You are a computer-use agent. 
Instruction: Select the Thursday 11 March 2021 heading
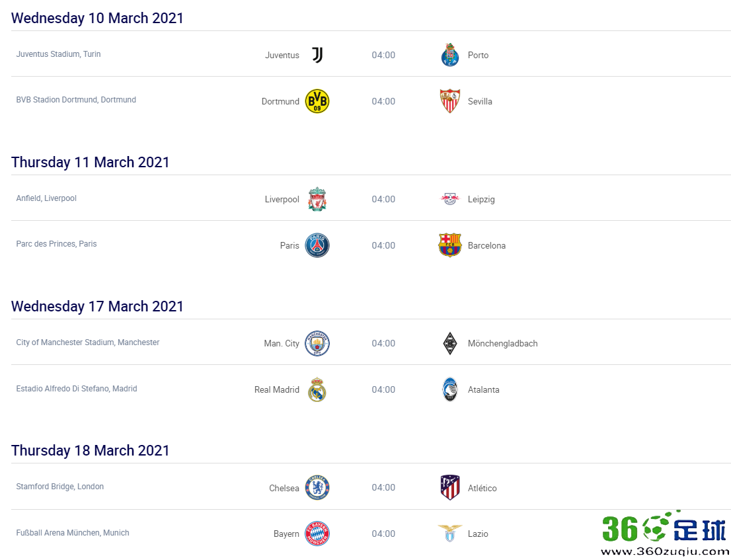pos(90,162)
